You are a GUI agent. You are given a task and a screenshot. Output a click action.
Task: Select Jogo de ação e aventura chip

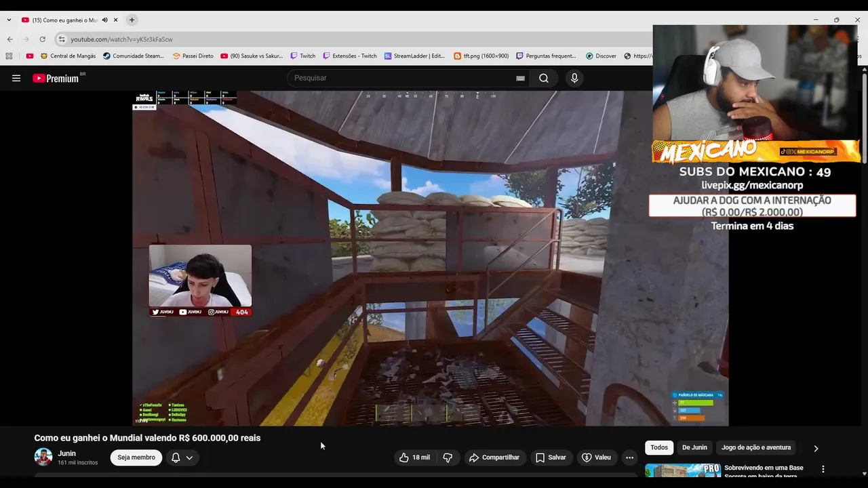(756, 447)
